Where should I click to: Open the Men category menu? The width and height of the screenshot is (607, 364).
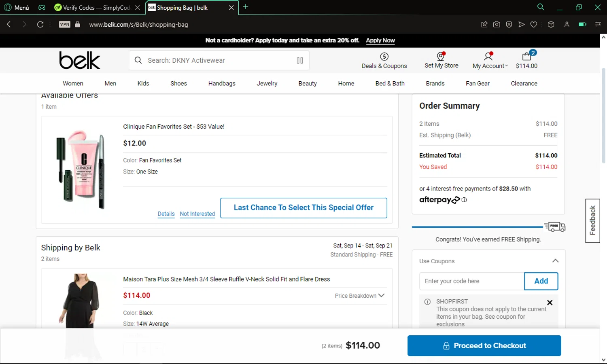(x=110, y=83)
